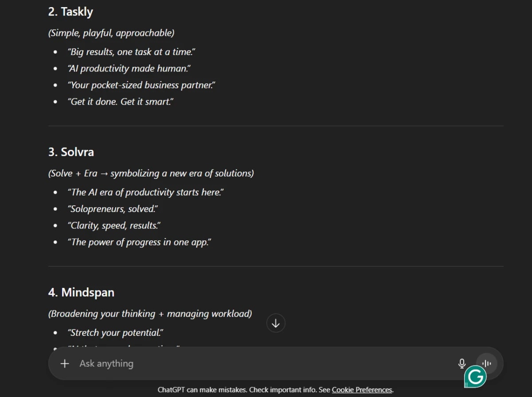
Task: Click the voice conversation icon beside Grammarly
Action: click(487, 363)
